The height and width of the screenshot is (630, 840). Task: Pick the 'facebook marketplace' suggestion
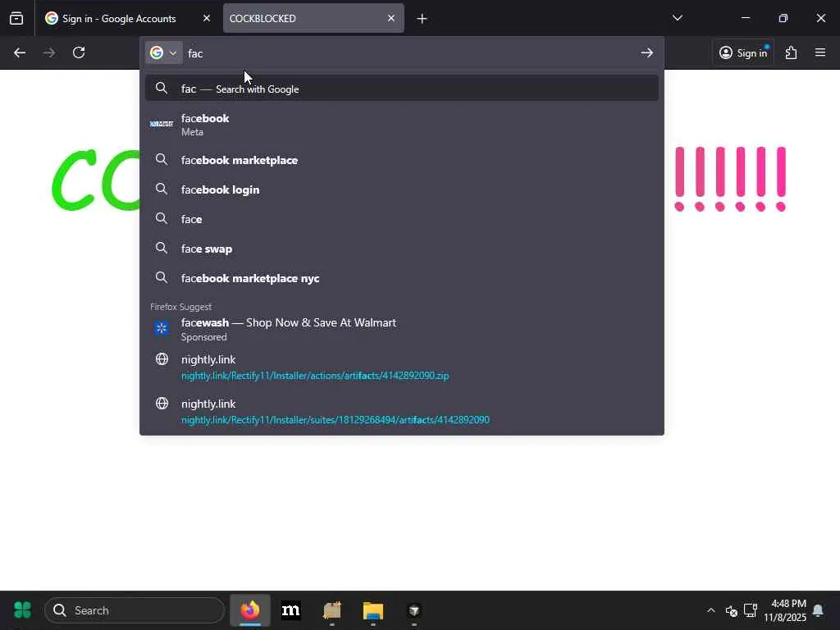point(402,160)
